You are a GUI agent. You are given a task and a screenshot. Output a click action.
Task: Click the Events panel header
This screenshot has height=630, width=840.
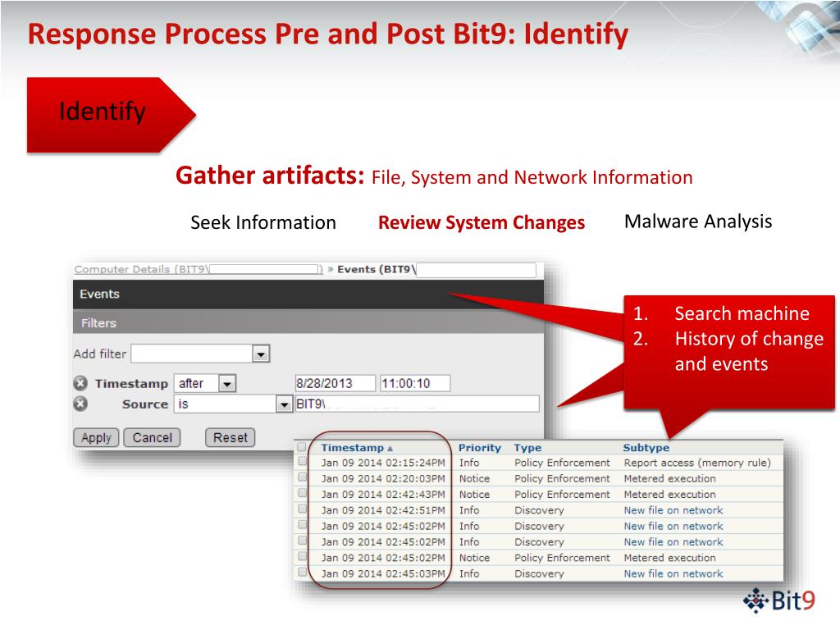308,294
